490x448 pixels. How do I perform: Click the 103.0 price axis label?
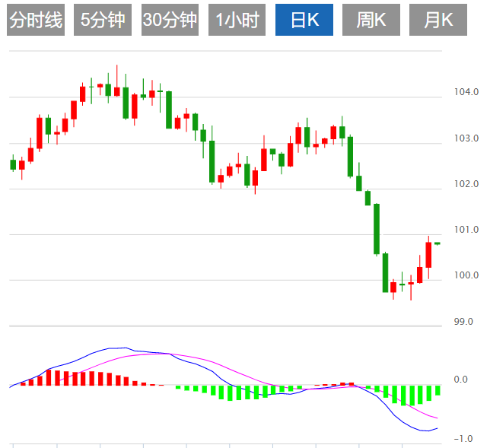466,138
